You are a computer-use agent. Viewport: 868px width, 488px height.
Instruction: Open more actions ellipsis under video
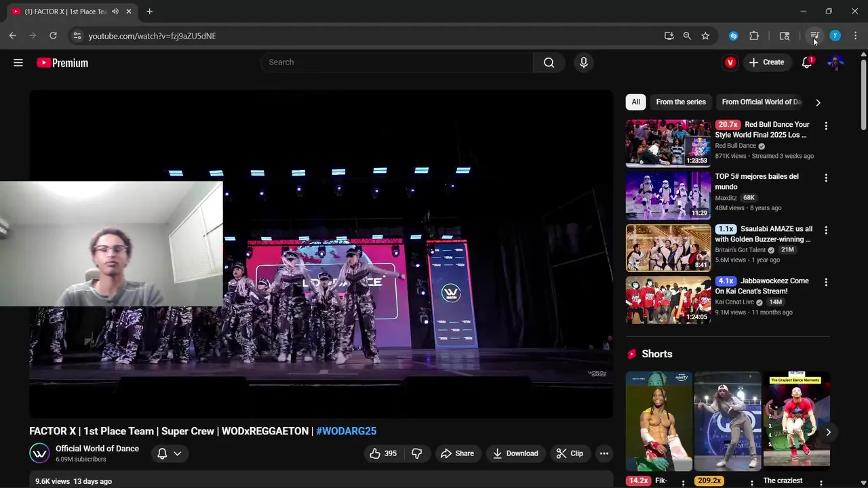(x=604, y=453)
